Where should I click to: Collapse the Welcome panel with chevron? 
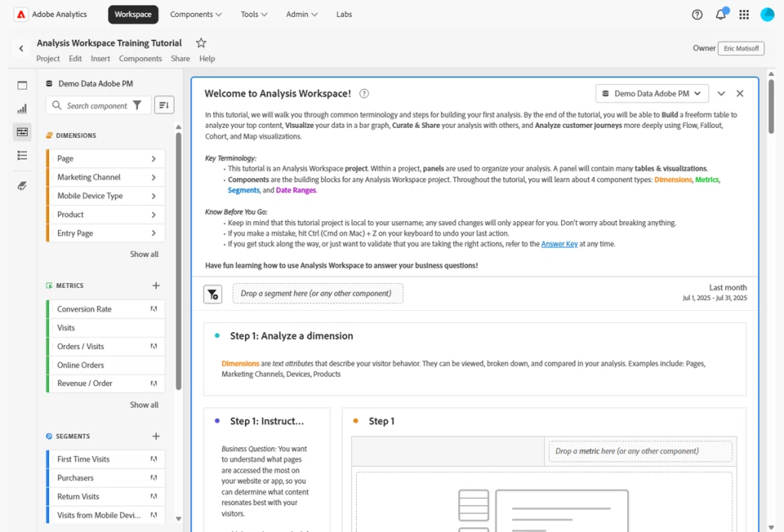721,93
